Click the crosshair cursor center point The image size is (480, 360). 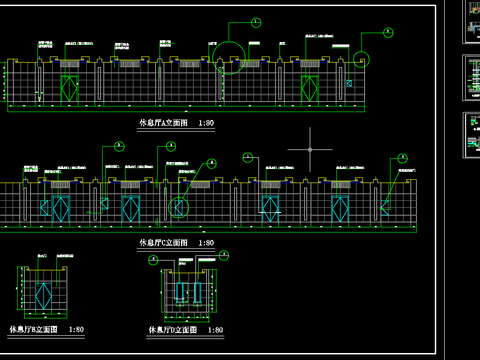pyautogui.click(x=310, y=150)
